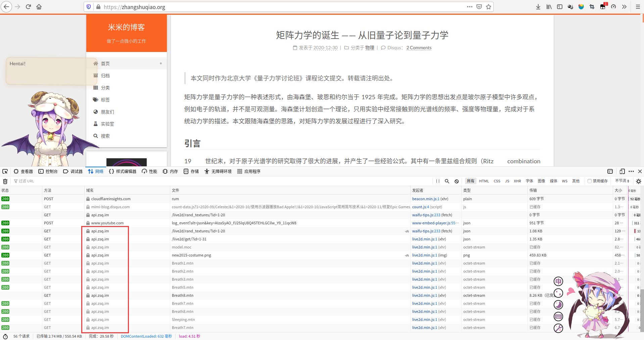Image resolution: width=644 pixels, height=340 pixels.
Task: Select iframe target icon in devtools
Action: pos(610,171)
